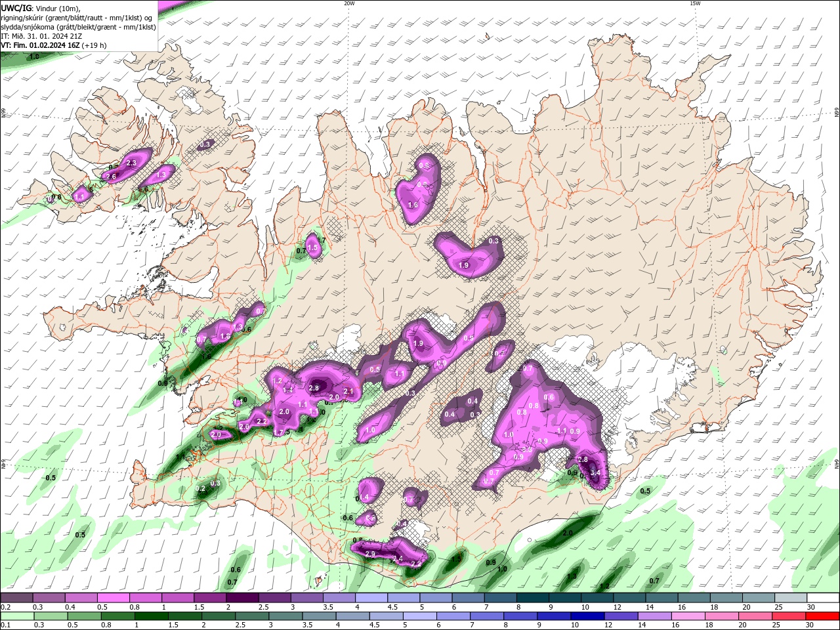Image resolution: width=840 pixels, height=630 pixels.
Task: Select light grey snow swatch between 25 and 30
Action: (x=791, y=597)
